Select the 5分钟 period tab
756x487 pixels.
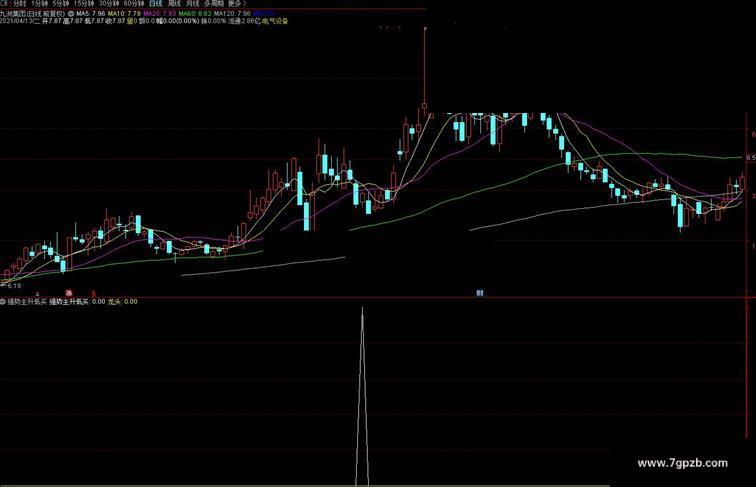point(61,3)
